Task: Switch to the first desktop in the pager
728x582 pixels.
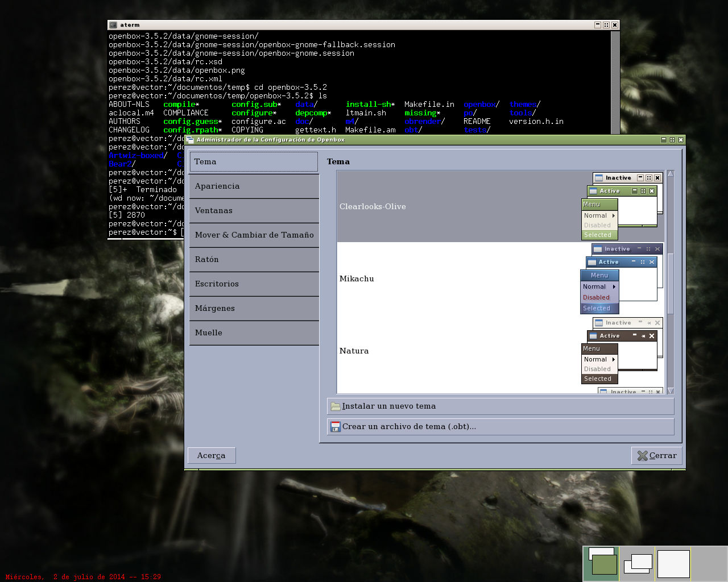Action: 602,563
